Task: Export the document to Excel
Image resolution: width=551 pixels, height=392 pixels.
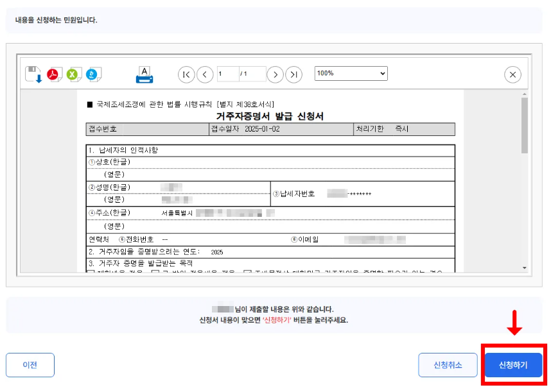Action: (x=74, y=74)
